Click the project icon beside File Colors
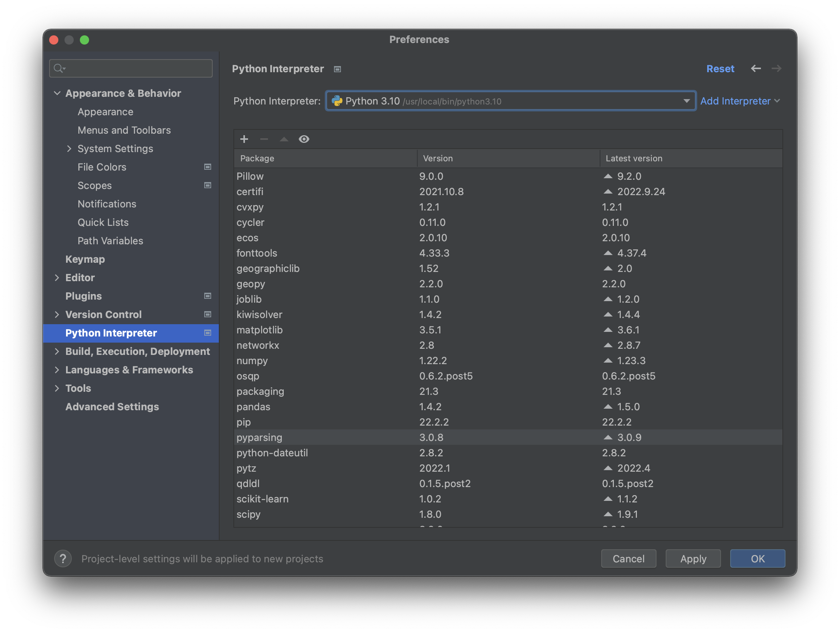The width and height of the screenshot is (840, 633). 208,167
